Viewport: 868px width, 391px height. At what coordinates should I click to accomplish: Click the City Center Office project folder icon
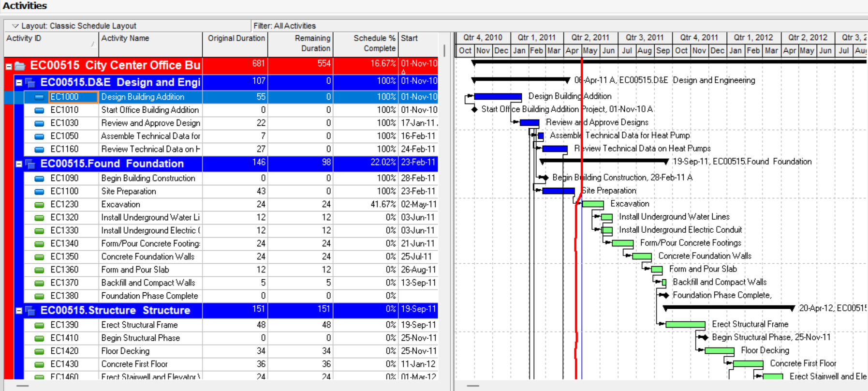pyautogui.click(x=20, y=66)
